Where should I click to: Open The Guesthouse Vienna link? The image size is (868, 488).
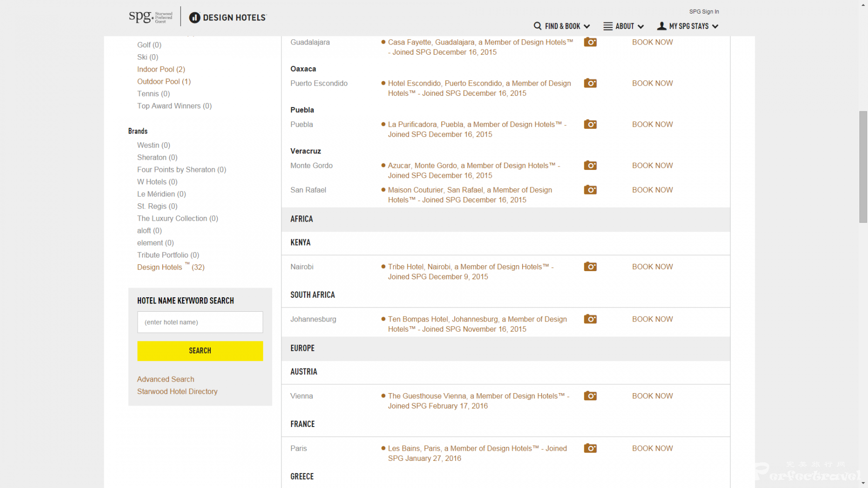[479, 401]
